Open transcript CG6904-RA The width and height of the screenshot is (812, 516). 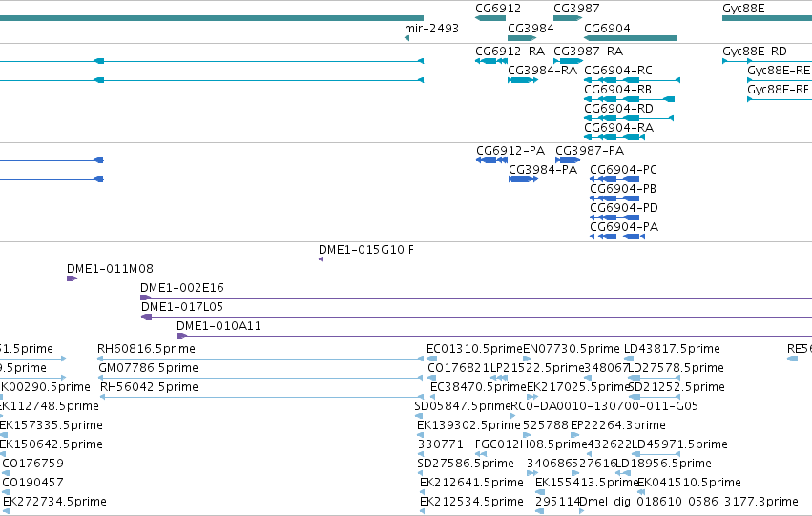[619, 128]
